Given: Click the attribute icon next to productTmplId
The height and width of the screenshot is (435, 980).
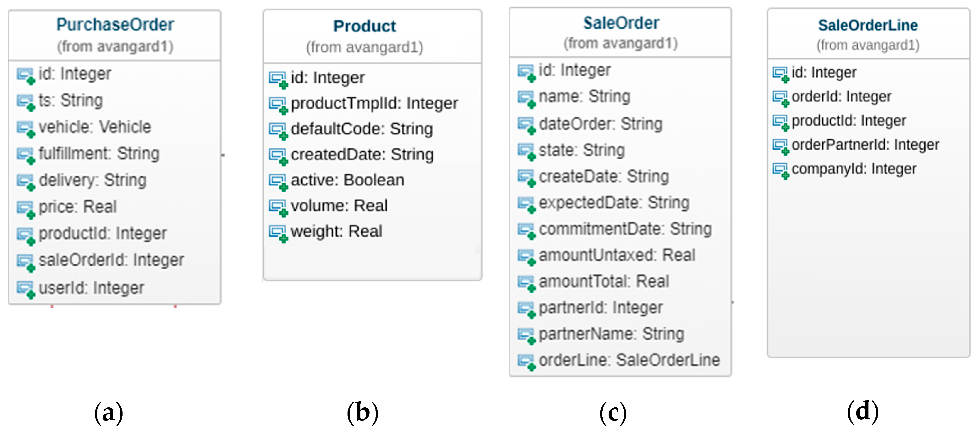Looking at the screenshot, I should tap(278, 105).
